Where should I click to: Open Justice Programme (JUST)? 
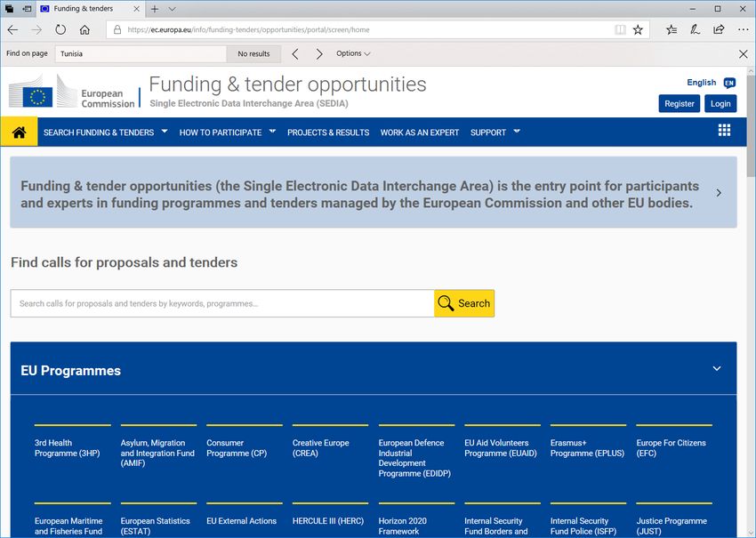pos(672,526)
